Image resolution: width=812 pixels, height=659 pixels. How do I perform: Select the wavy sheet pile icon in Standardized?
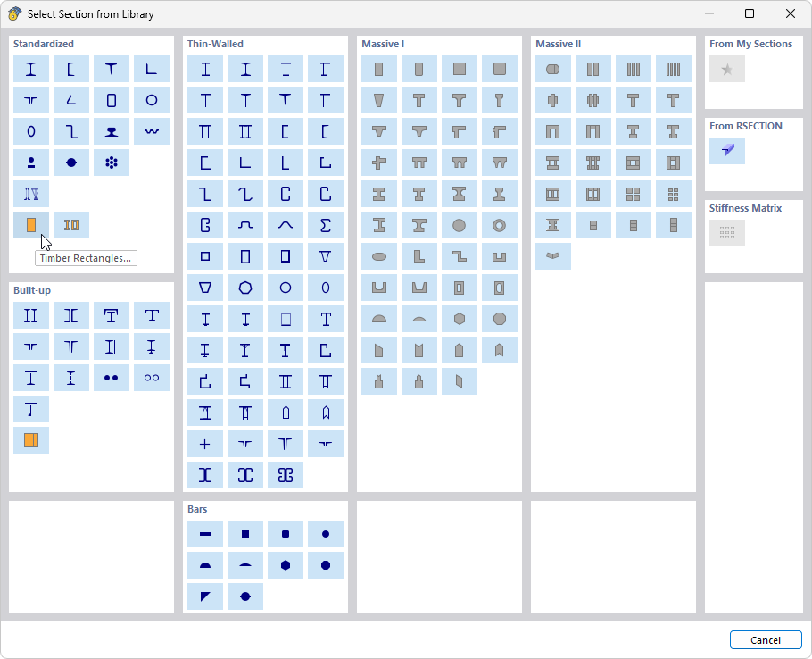(152, 131)
